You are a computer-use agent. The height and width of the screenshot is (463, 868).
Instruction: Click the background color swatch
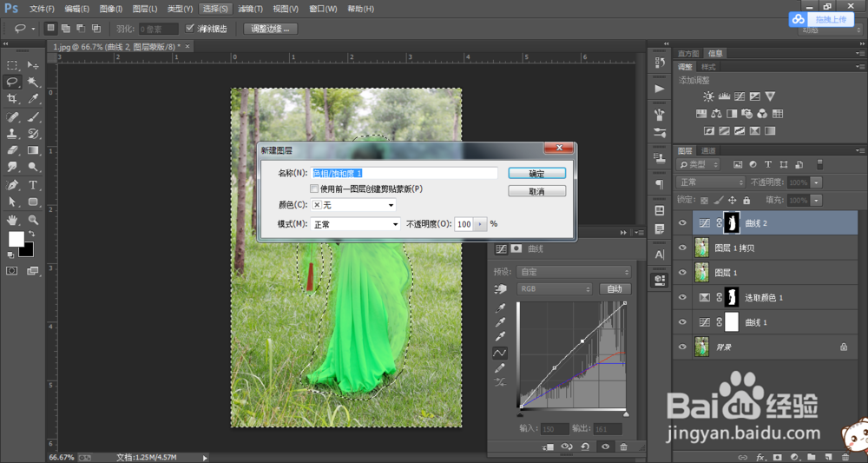(27, 250)
